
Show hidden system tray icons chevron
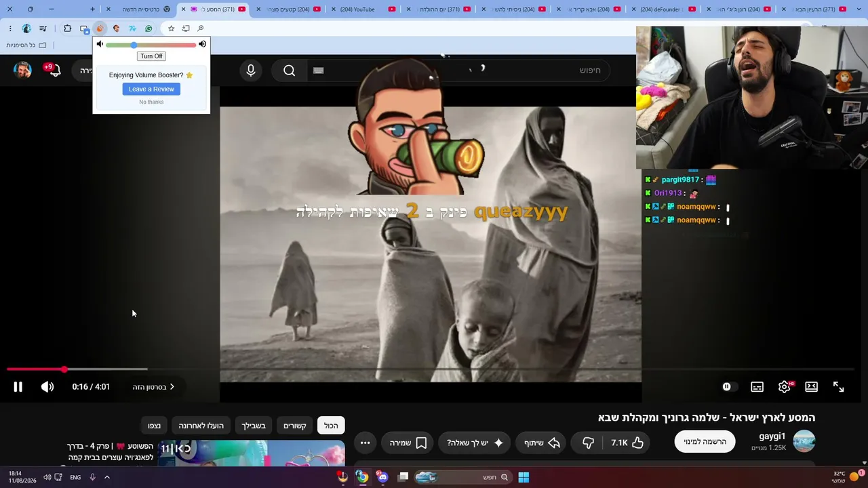pos(106,477)
